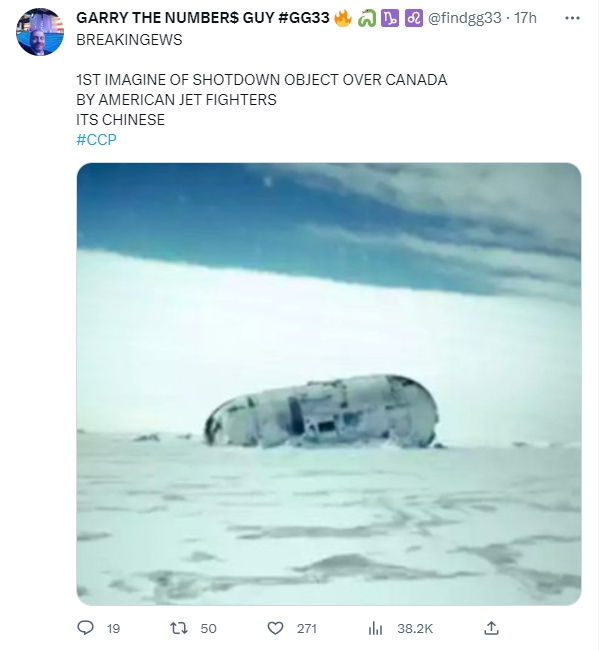Image resolution: width=601 pixels, height=650 pixels.
Task: Click the fire emoji in display name
Action: (343, 18)
